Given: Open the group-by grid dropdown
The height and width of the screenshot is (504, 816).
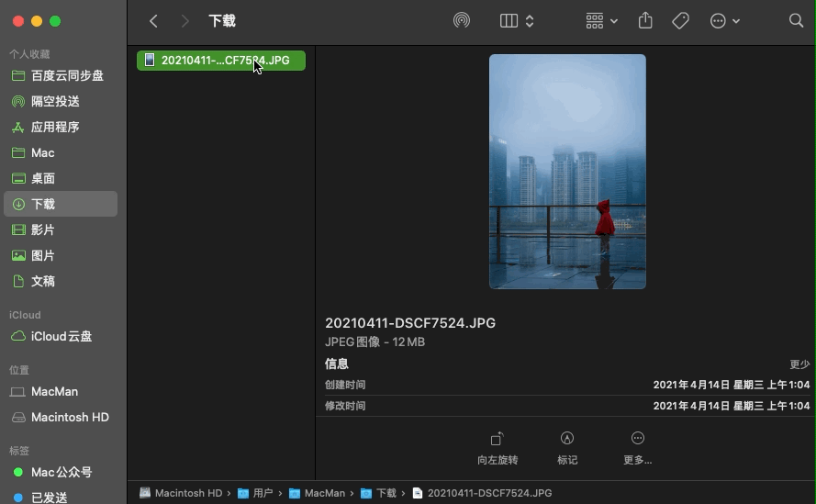Looking at the screenshot, I should pyautogui.click(x=601, y=21).
